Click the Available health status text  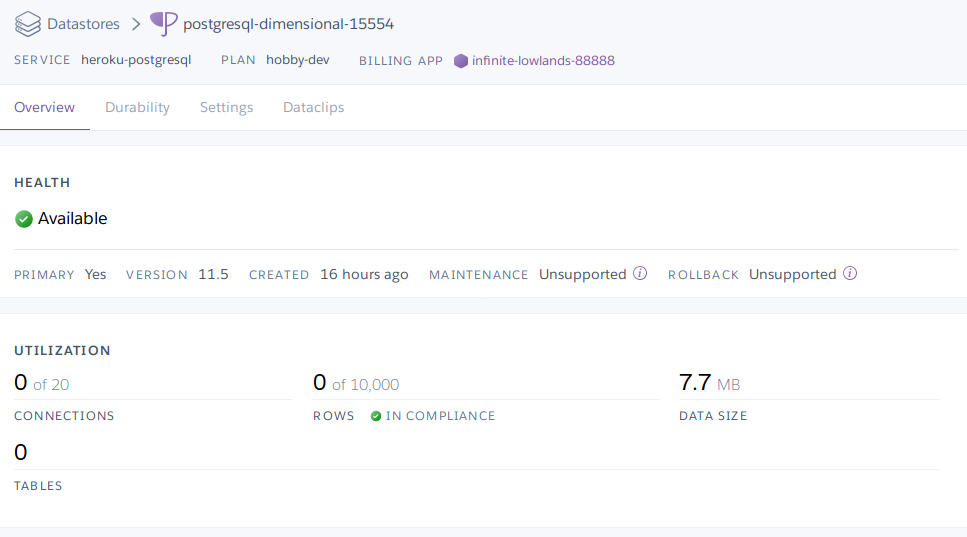tap(72, 218)
